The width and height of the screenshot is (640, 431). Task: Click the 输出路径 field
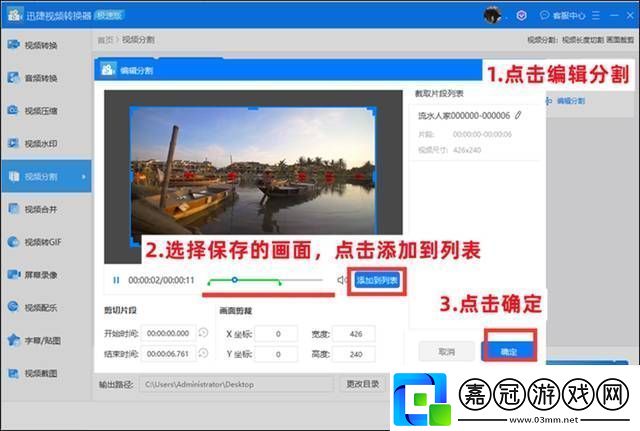(237, 384)
